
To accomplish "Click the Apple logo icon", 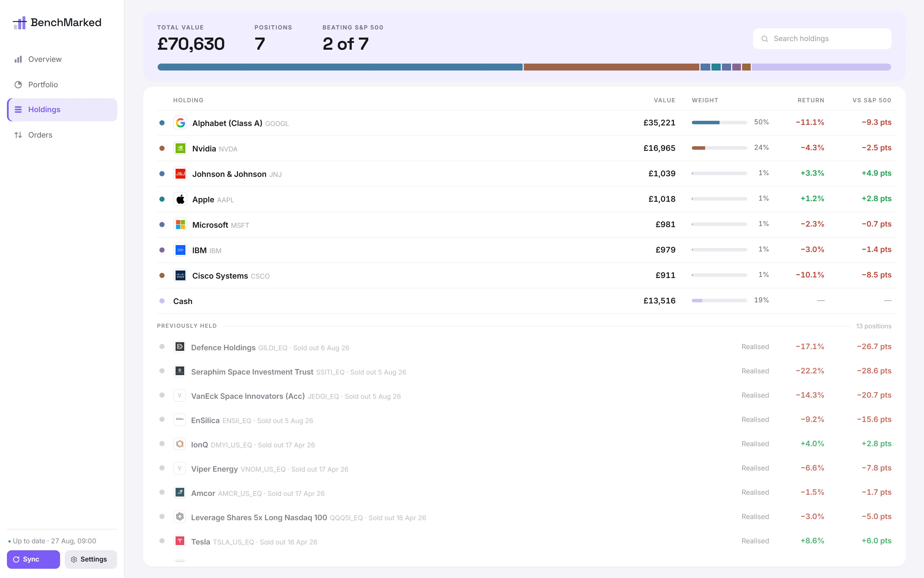I will point(180,199).
